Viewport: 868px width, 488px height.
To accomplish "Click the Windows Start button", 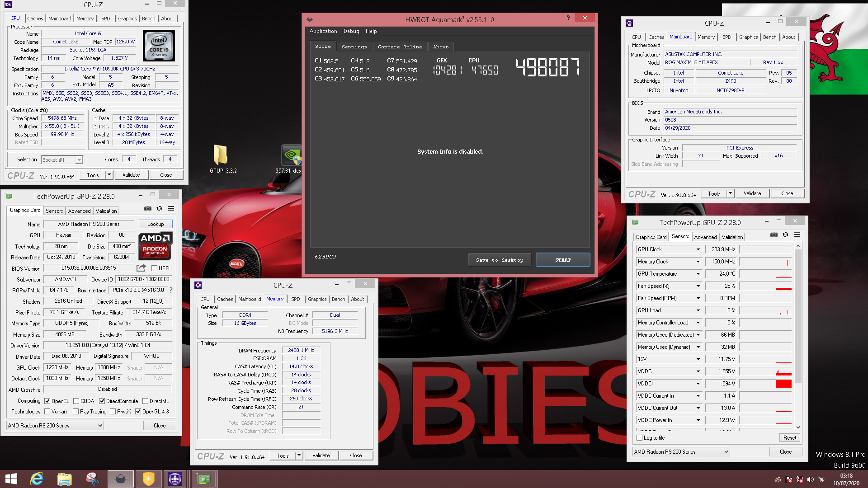I will pos(11,479).
